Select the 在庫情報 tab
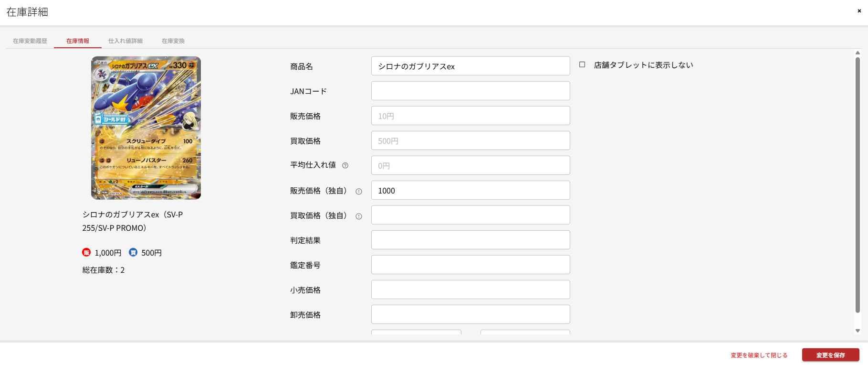The height and width of the screenshot is (365, 868). [x=78, y=41]
